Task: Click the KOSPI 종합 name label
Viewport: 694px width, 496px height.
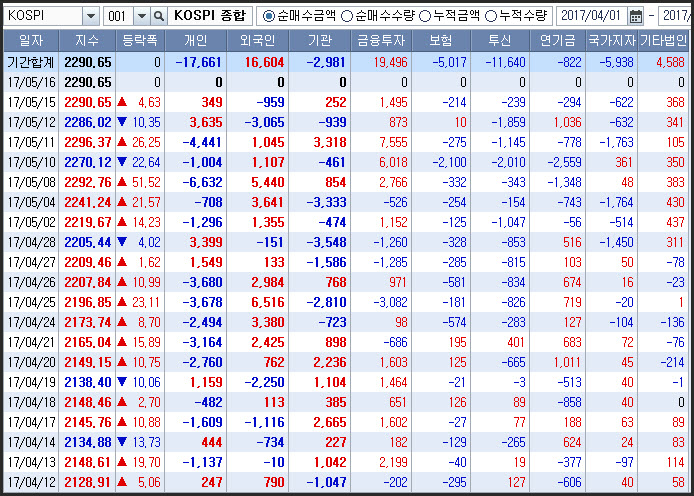Action: pos(210,16)
